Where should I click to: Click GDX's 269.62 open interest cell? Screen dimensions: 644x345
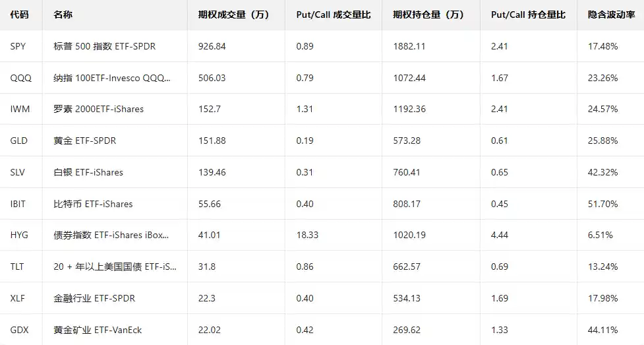(x=406, y=330)
